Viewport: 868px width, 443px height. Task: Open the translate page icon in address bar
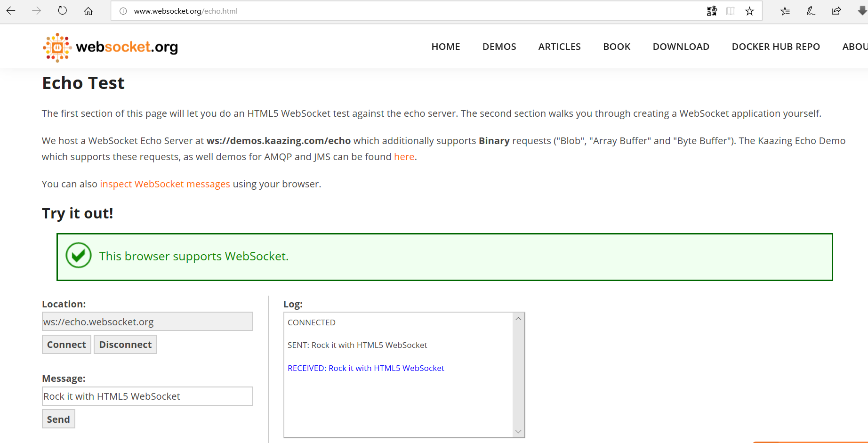pos(711,11)
